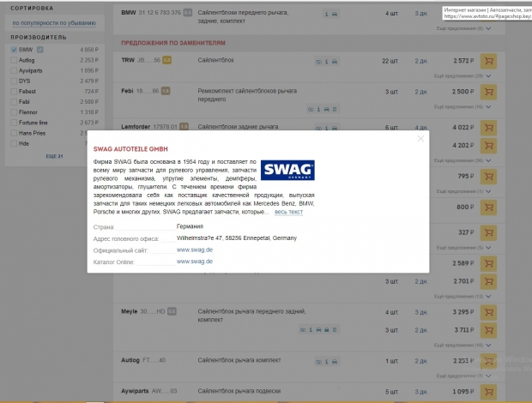Add Febi 2 500 ₽ item to cart
The height and width of the screenshot is (403, 532).
pos(488,91)
